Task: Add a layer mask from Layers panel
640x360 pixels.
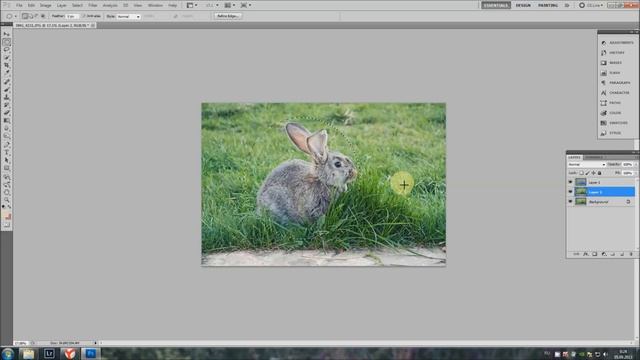Action: pos(595,254)
